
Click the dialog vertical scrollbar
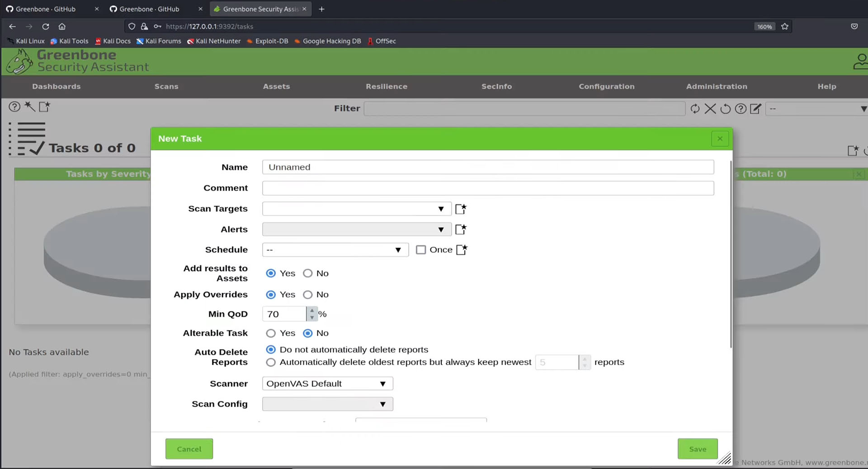[731, 254]
